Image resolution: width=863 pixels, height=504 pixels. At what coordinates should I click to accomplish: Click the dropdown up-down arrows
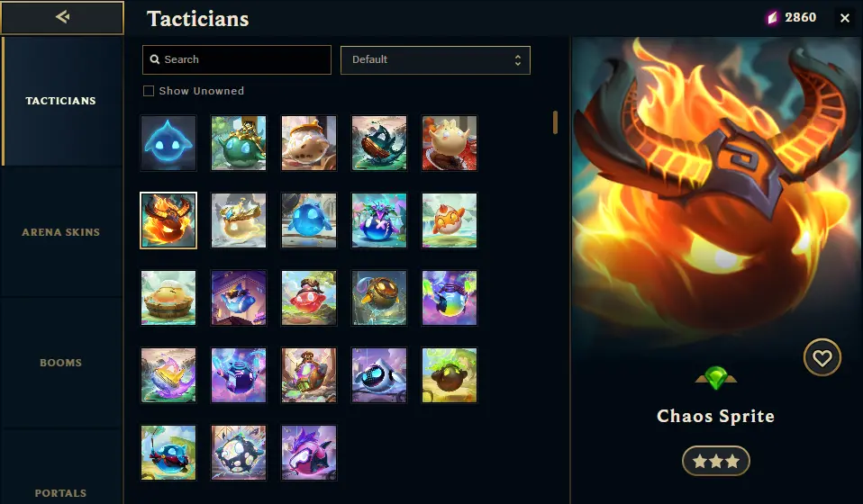[517, 60]
